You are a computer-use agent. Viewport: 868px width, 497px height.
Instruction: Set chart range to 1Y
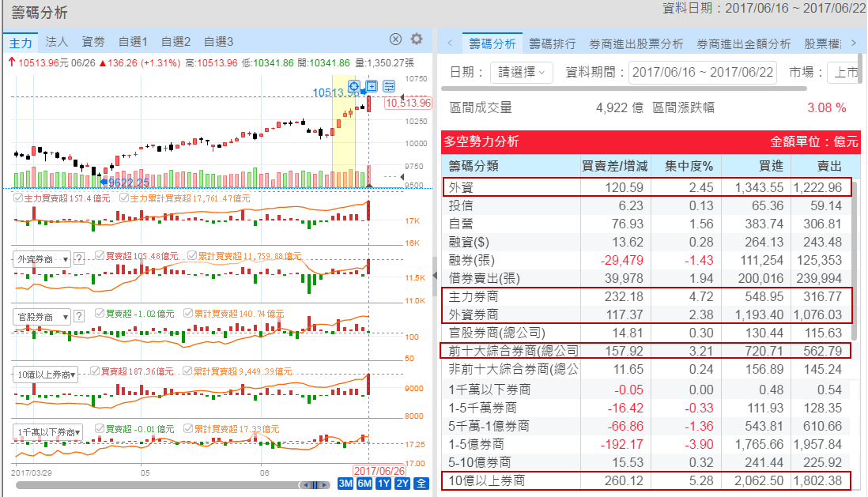click(x=383, y=484)
